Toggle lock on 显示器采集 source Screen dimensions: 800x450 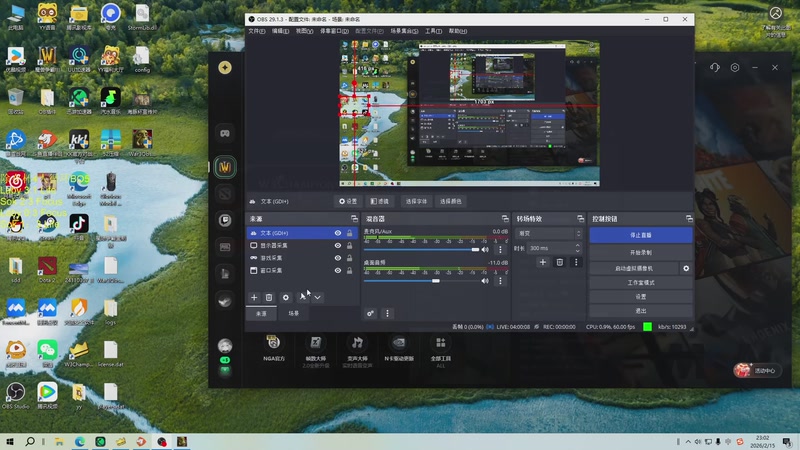click(349, 245)
